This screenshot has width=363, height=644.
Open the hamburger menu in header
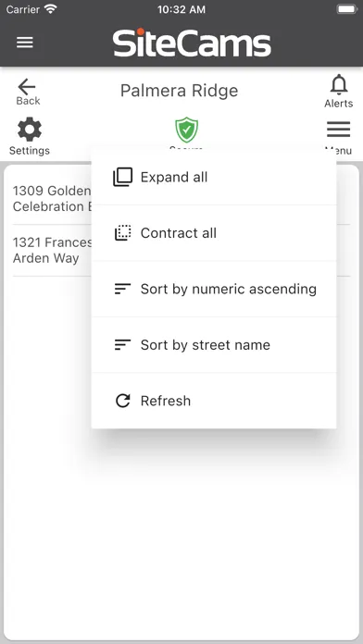click(25, 43)
